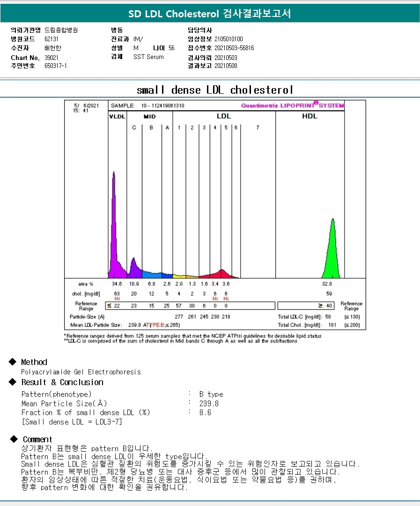Select the particle size value '277'
This screenshot has width=420, height=506.
(179, 317)
